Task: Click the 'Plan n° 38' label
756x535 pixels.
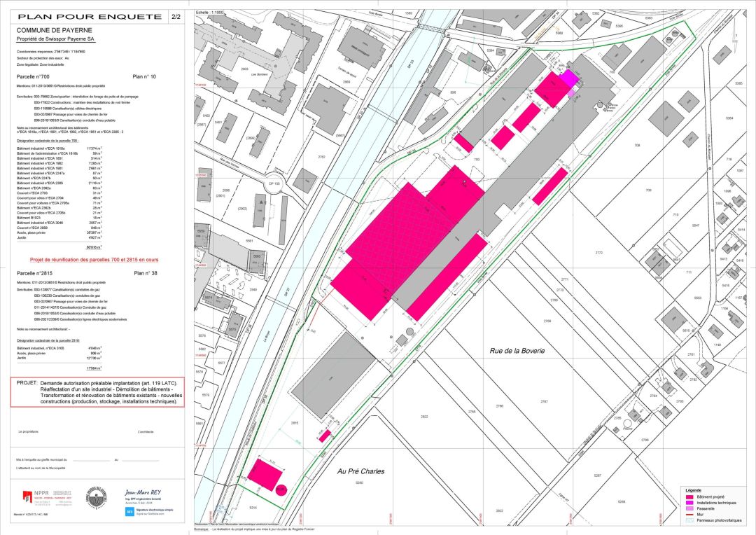Action: pyautogui.click(x=146, y=273)
